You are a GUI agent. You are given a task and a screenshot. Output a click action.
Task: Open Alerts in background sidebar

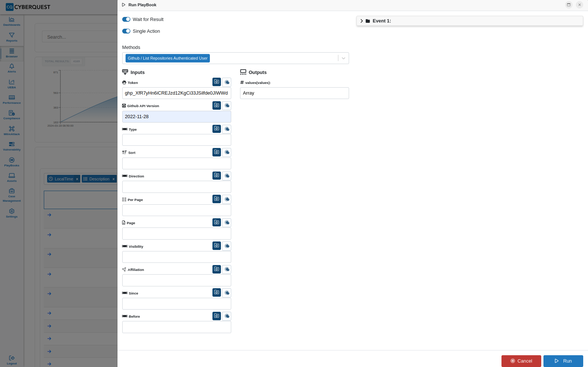pos(12,68)
